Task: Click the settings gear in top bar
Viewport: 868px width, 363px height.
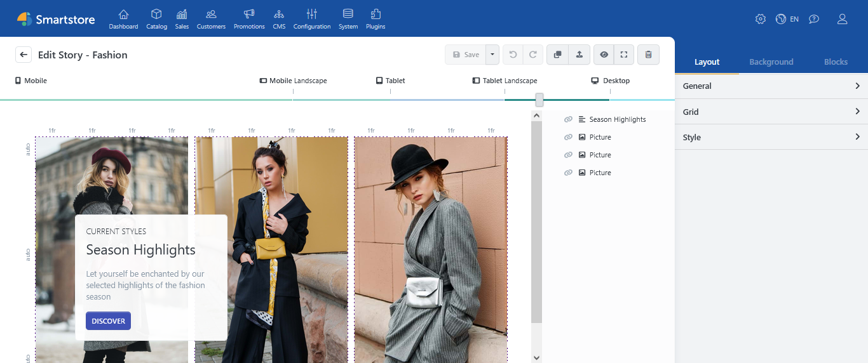Action: click(x=761, y=19)
